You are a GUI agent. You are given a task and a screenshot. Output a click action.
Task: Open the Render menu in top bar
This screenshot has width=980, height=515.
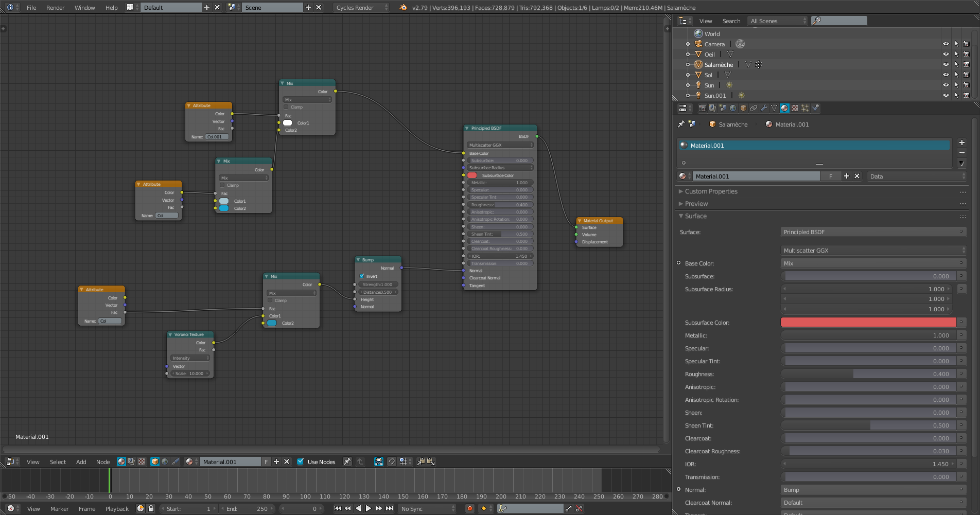point(55,8)
